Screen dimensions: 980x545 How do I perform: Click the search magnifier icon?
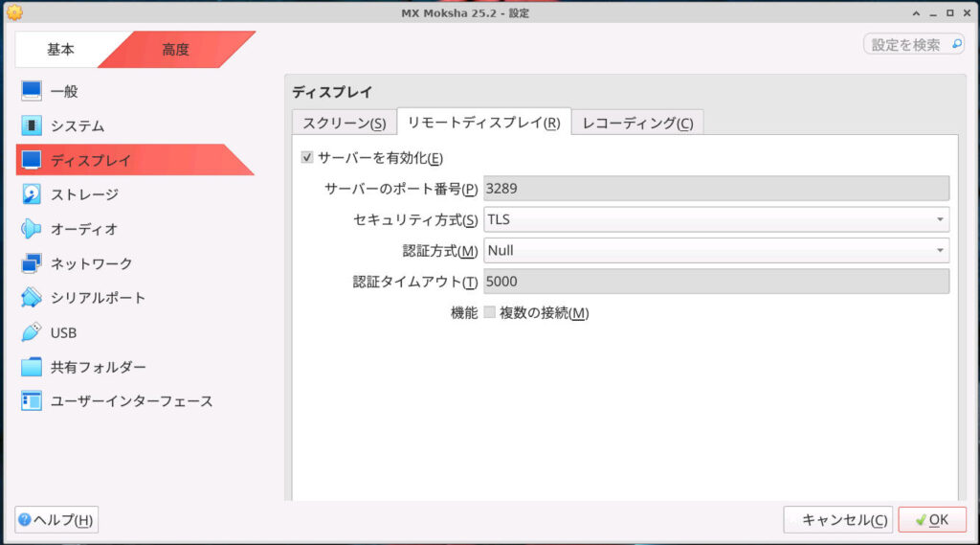pos(956,44)
